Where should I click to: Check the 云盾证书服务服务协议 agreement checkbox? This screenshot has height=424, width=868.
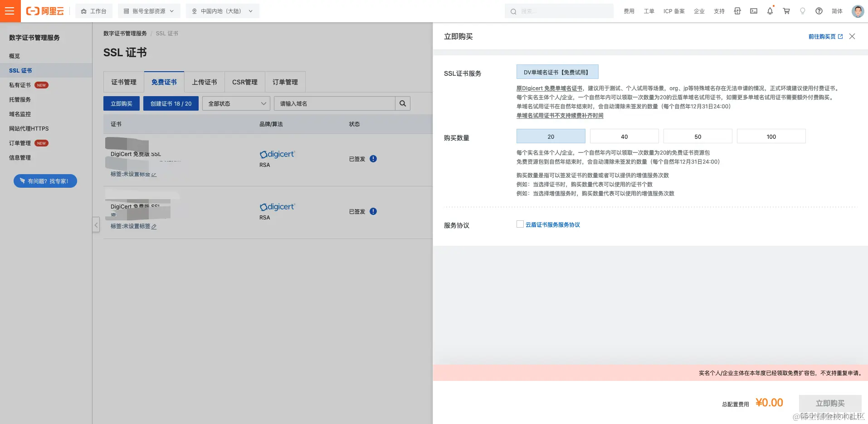tap(520, 224)
